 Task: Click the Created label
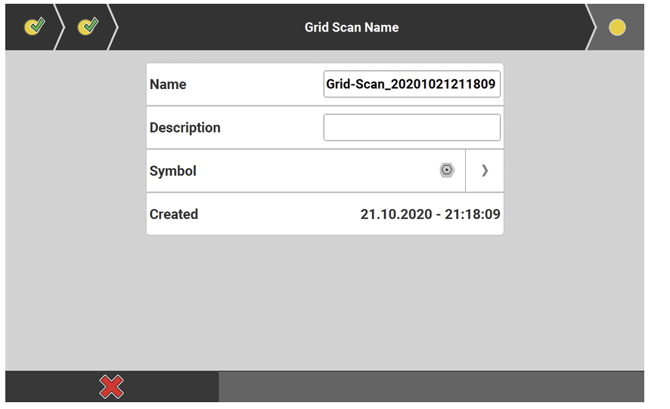click(x=174, y=214)
